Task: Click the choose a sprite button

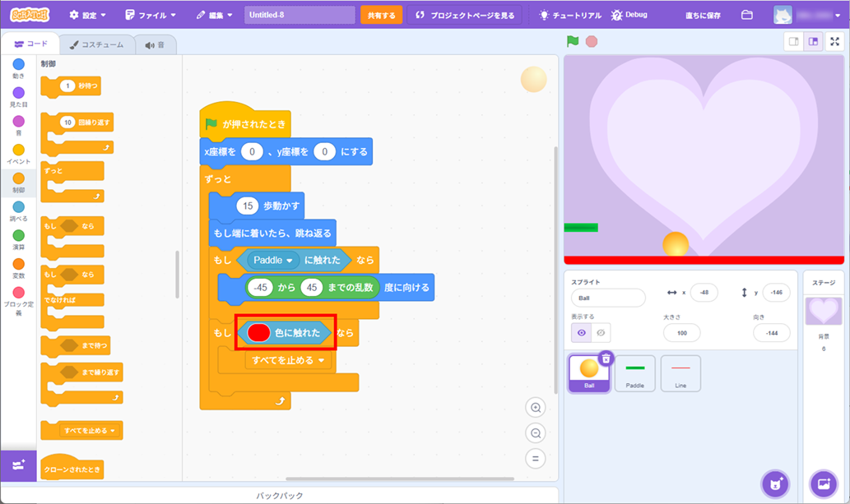Action: (x=774, y=483)
